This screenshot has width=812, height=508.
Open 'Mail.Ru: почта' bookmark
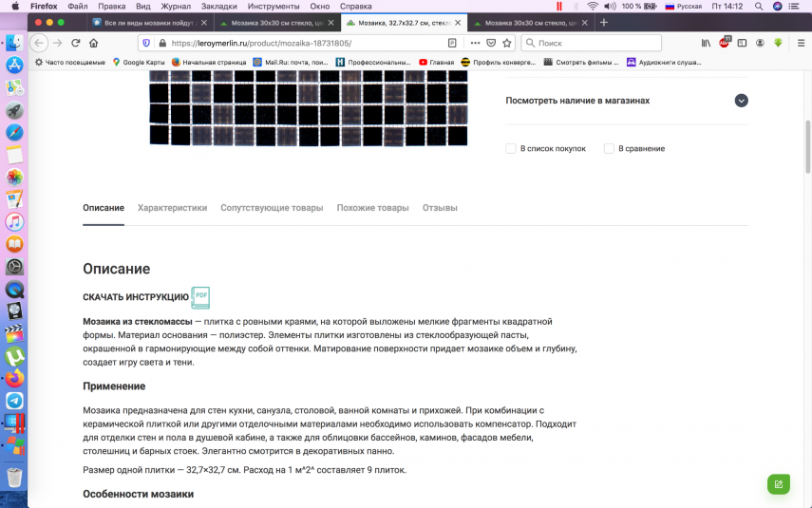[x=291, y=62]
